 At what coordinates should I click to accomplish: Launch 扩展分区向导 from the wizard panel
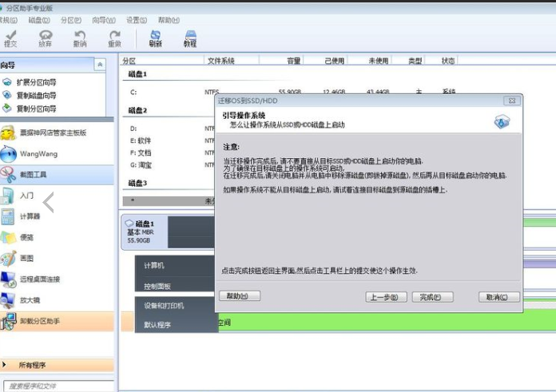[x=36, y=82]
